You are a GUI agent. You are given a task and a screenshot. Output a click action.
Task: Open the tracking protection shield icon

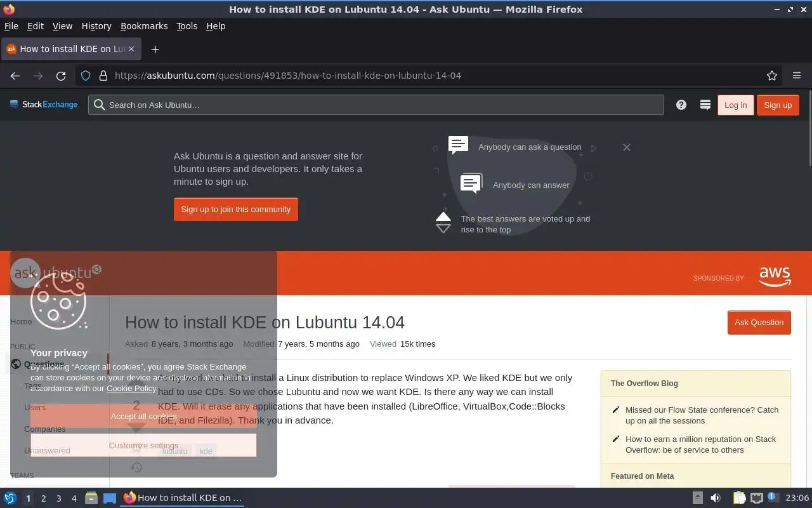click(x=86, y=76)
